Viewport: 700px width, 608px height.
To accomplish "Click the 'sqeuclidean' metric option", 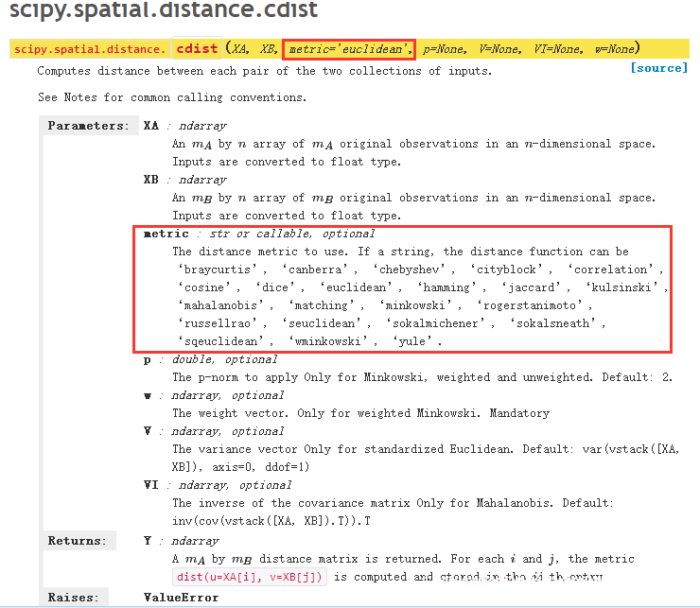I will pos(221,341).
